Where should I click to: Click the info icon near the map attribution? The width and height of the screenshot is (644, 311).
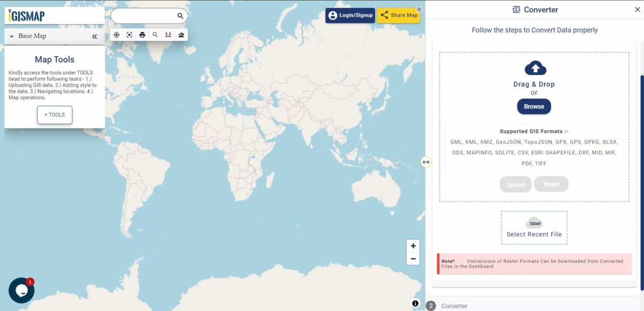pos(415,303)
